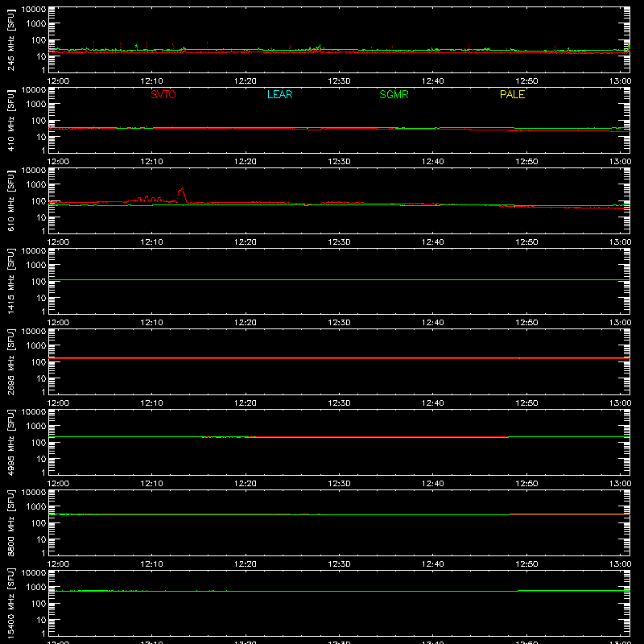Click the 12:10 time label under the 610 MHz plot
The image size is (644, 644).
151,242
